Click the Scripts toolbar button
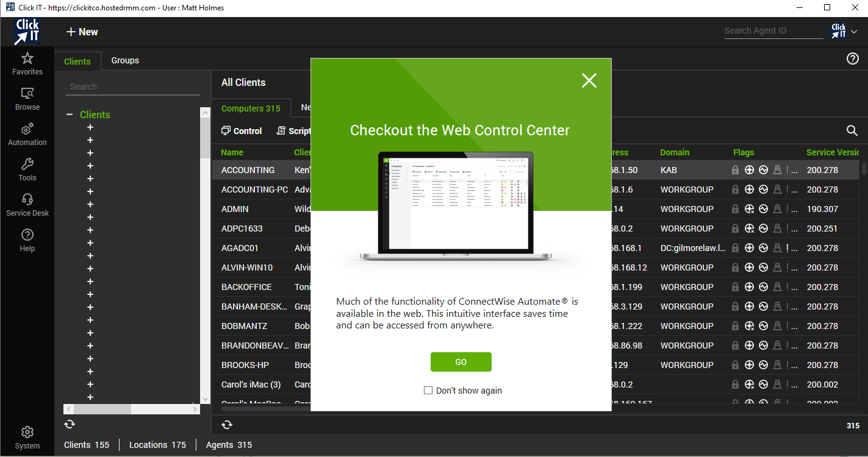This screenshot has width=868, height=457. (293, 131)
